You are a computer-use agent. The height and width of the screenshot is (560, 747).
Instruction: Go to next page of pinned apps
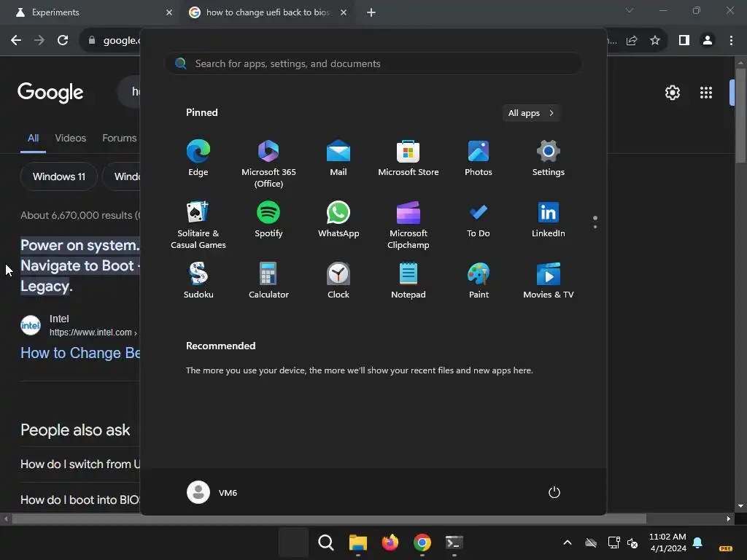click(595, 227)
